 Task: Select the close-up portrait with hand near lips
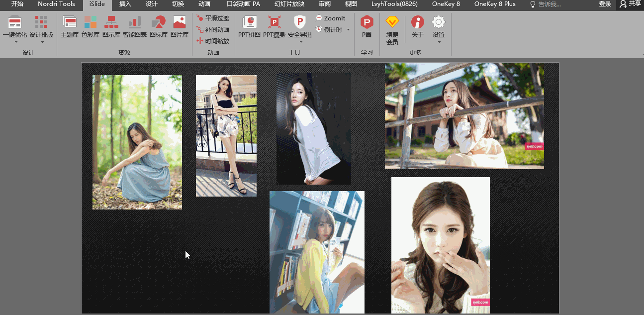click(x=441, y=245)
